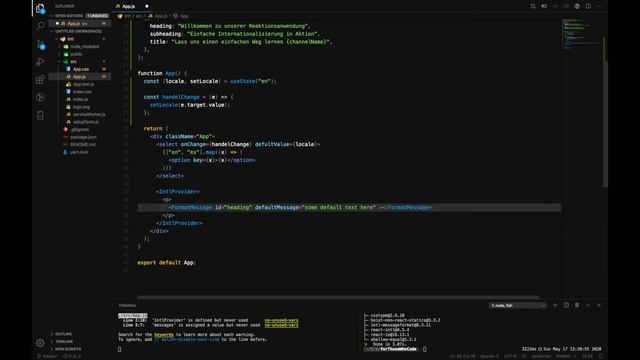Open the Source Control view
The image size is (640, 360).
coord(40,44)
